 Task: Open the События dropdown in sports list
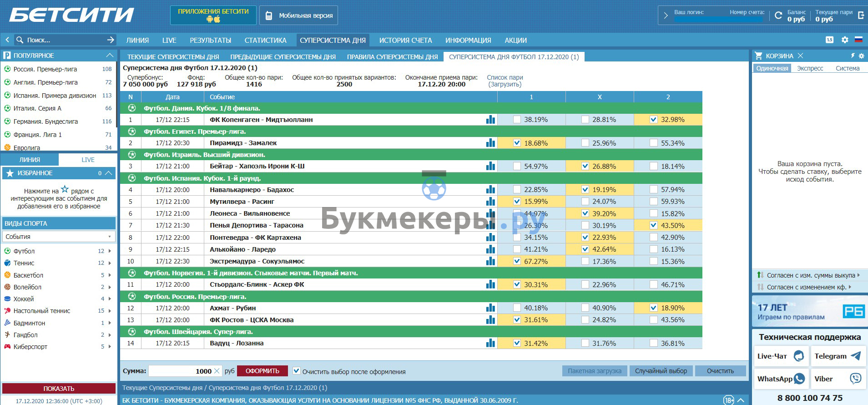tap(58, 237)
